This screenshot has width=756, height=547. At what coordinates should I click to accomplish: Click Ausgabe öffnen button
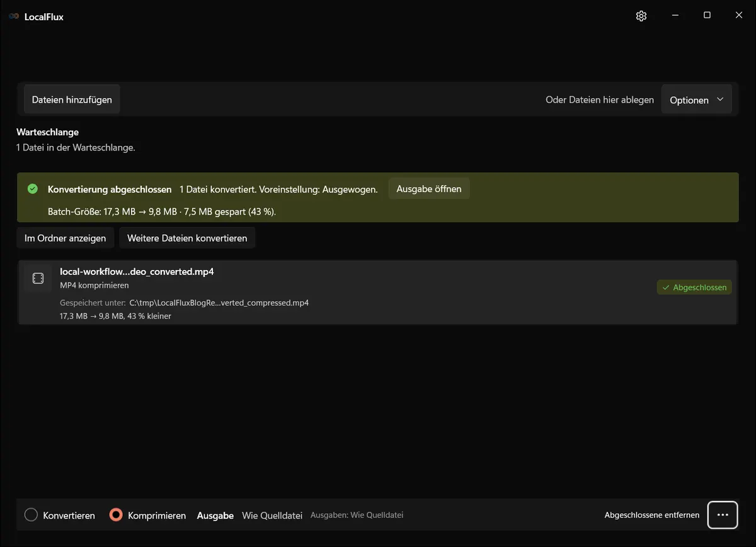tap(429, 189)
